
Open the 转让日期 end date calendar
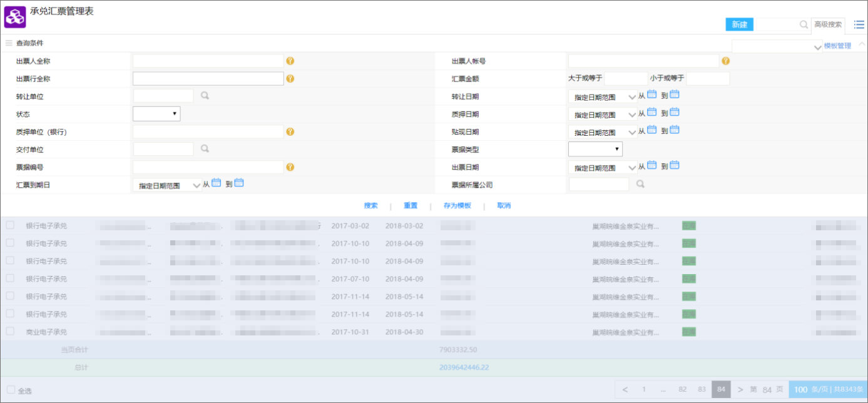pyautogui.click(x=675, y=94)
